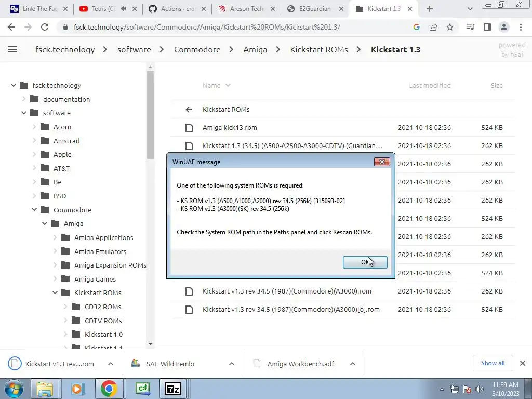
Task: Click the volume icon in system tray
Action: click(480, 389)
